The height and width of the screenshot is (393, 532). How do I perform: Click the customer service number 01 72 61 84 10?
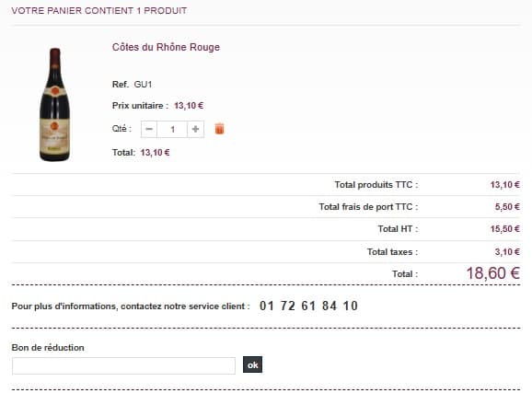click(x=308, y=306)
